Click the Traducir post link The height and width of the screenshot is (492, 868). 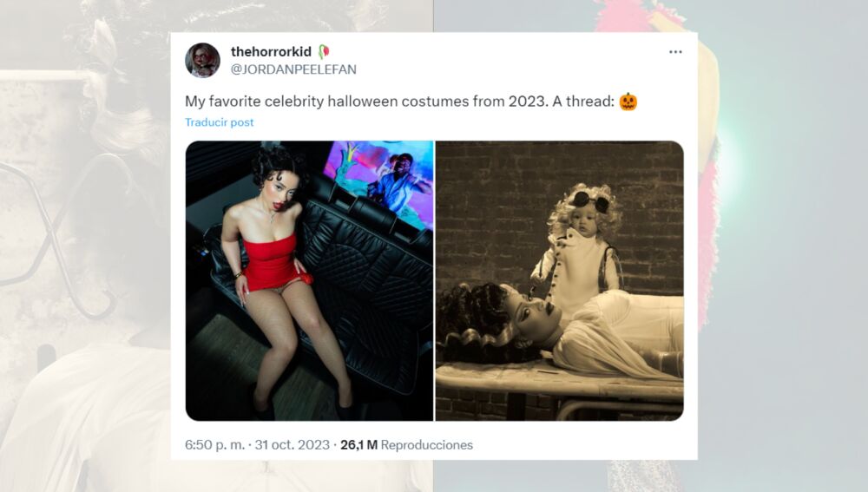pyautogui.click(x=220, y=122)
